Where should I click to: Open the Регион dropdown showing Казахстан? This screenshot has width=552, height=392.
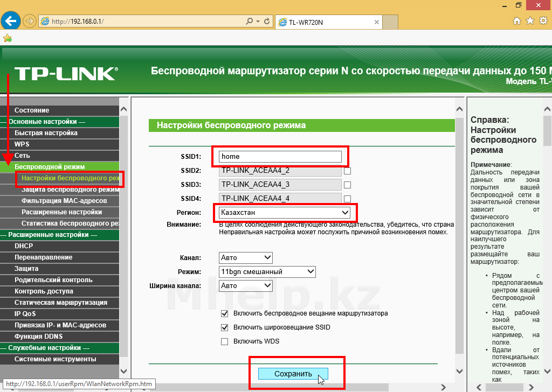285,213
